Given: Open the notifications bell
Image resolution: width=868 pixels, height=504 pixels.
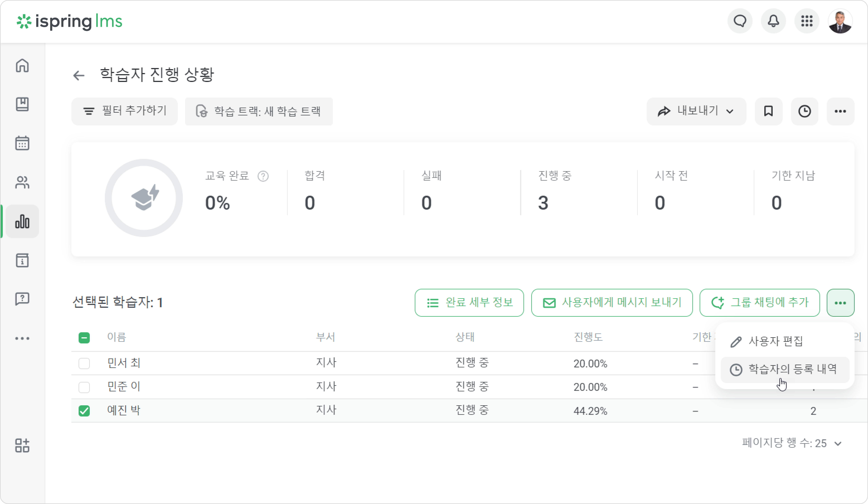Looking at the screenshot, I should tap(773, 21).
